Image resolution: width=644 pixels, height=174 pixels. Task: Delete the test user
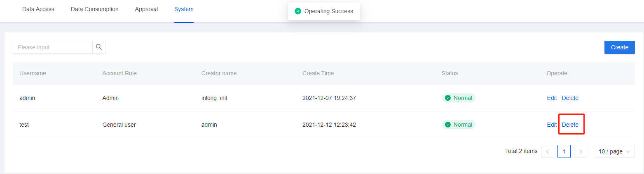pyautogui.click(x=570, y=125)
